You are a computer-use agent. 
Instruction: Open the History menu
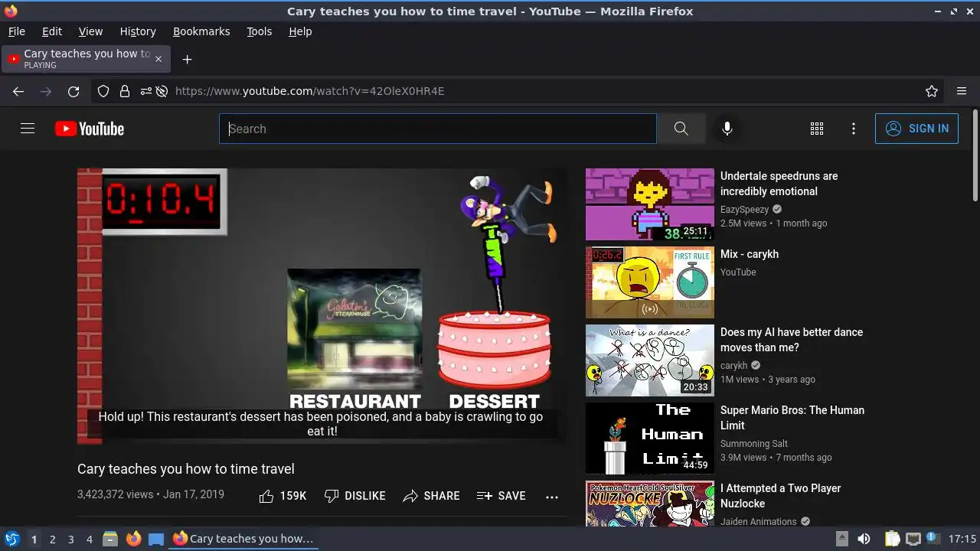click(x=138, y=31)
